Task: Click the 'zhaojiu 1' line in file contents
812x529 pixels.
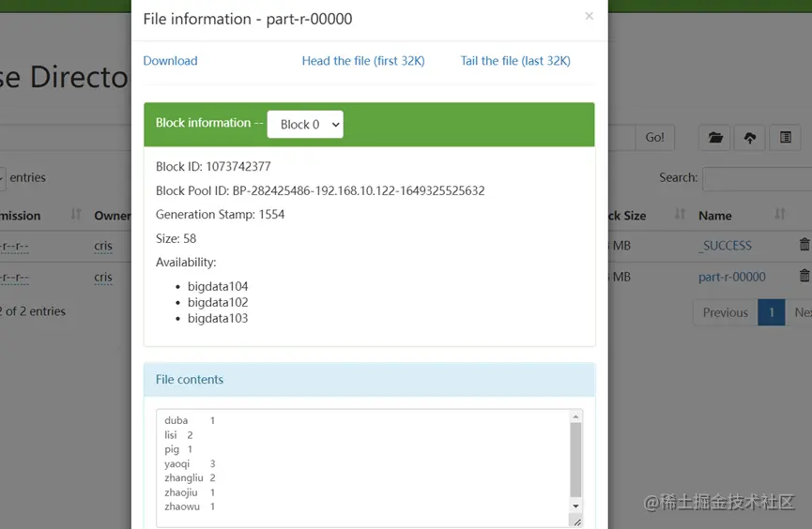Action: (190, 492)
